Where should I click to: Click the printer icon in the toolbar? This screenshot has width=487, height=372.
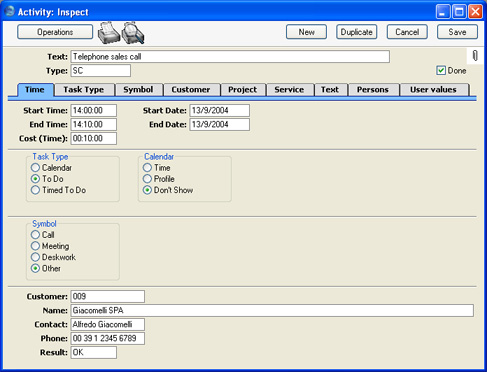tap(109, 33)
